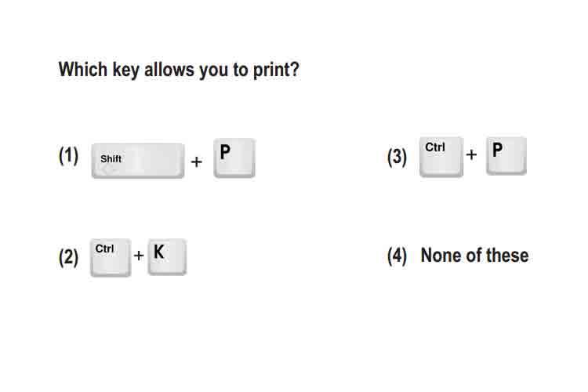This screenshot has height=392, width=588.
Task: Select answer option number (4)
Action: (x=397, y=256)
